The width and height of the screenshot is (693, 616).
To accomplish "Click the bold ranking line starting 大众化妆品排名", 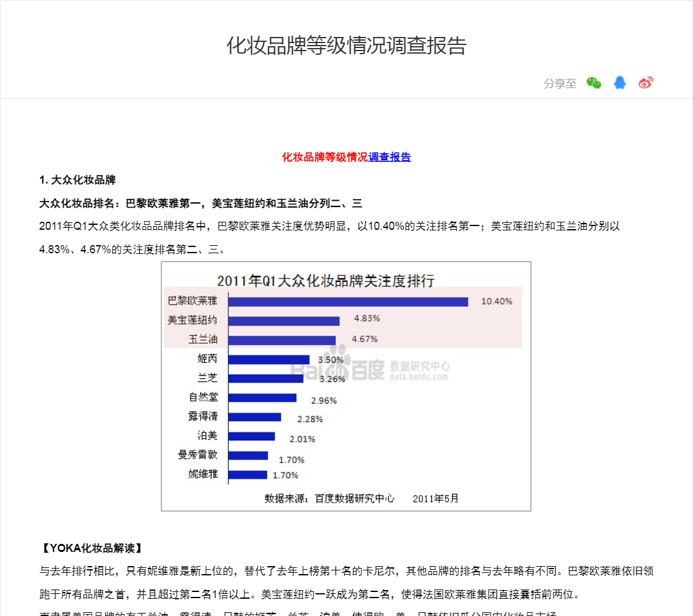I will point(201,203).
